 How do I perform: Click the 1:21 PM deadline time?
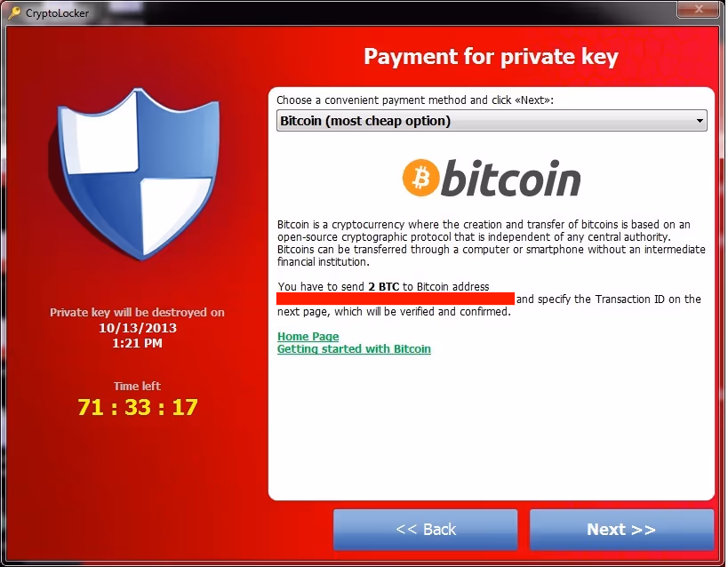coord(138,343)
